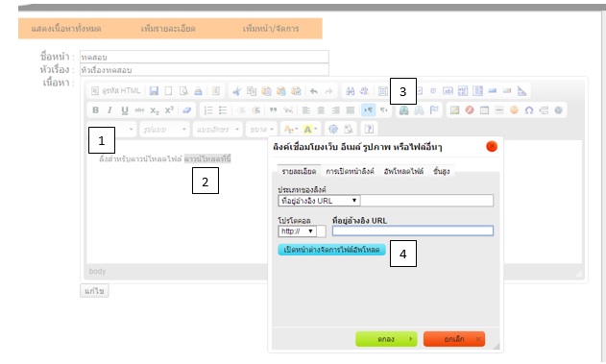Click the Omega special character icon
606x364 pixels.
[x=529, y=110]
